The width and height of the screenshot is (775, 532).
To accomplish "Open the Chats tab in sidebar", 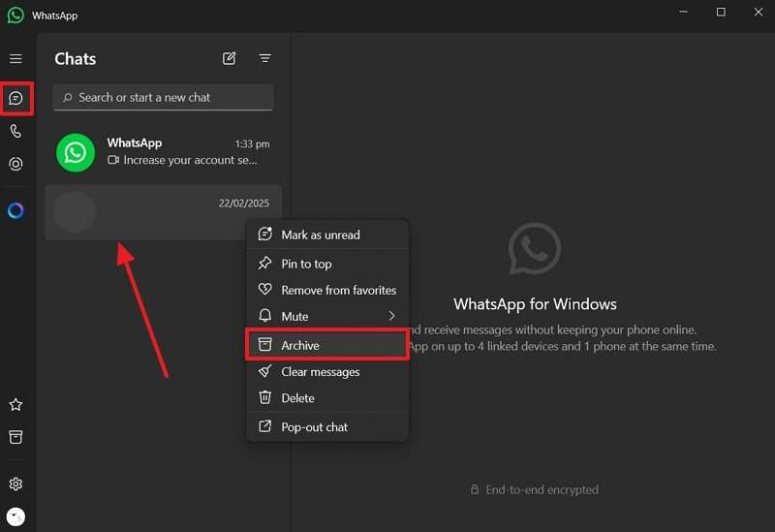I will [15, 98].
